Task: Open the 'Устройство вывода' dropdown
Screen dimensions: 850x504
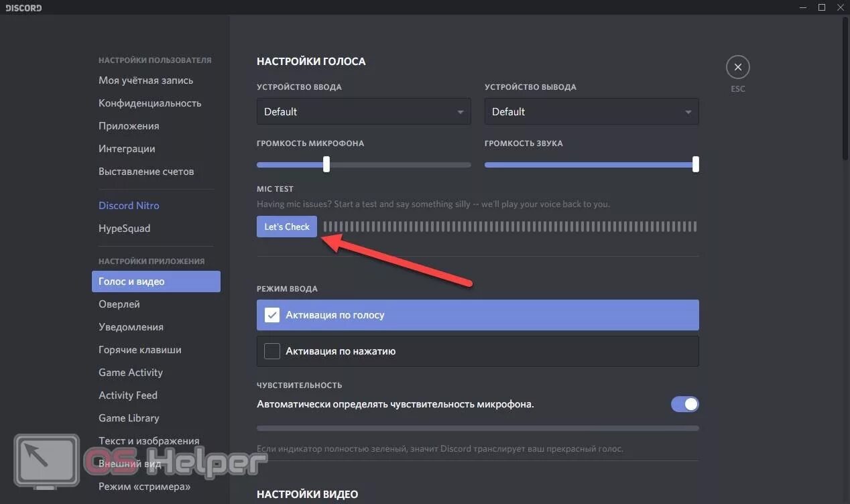Action: coord(592,112)
